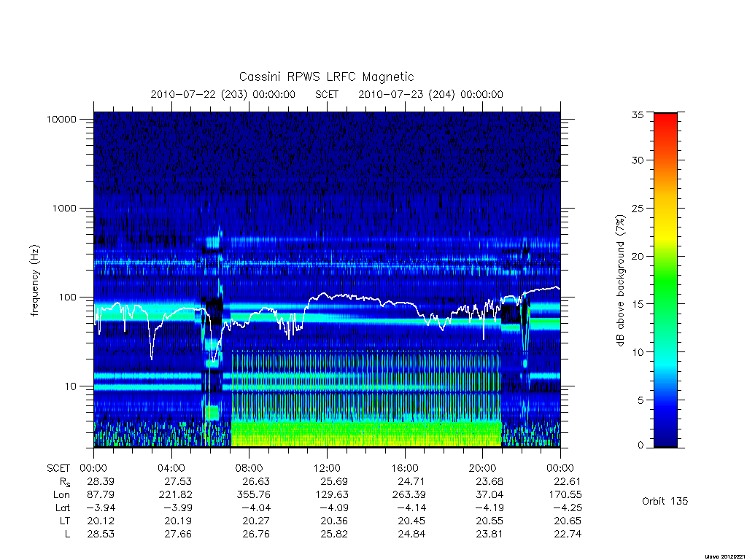747x560 pixels.
Task: Click the LT value "20.45"
Action: pos(412,521)
